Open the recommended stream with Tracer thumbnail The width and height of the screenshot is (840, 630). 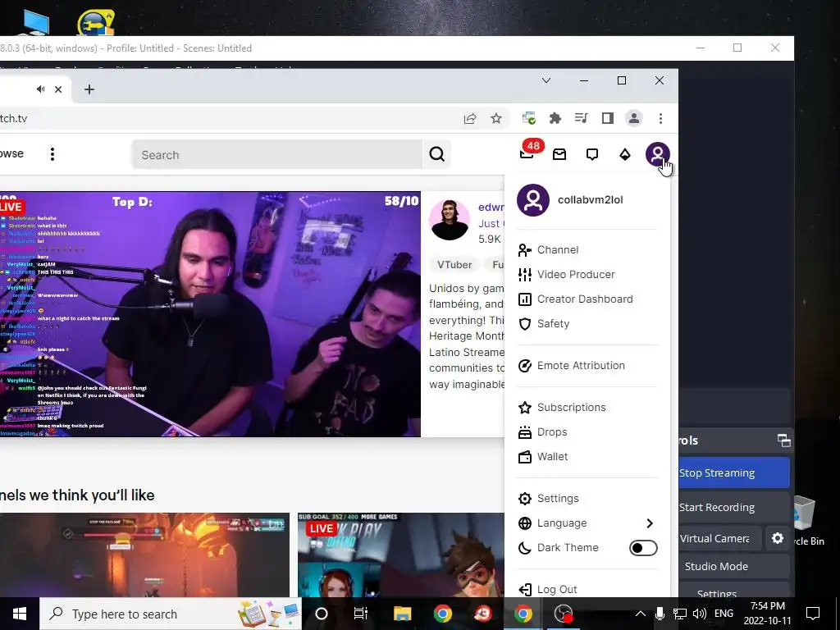click(x=400, y=555)
